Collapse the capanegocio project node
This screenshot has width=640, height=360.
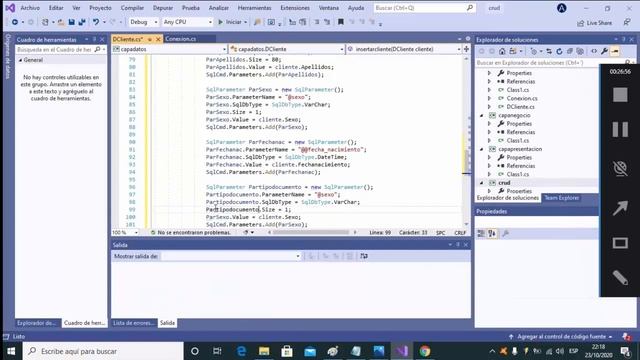click(x=482, y=116)
